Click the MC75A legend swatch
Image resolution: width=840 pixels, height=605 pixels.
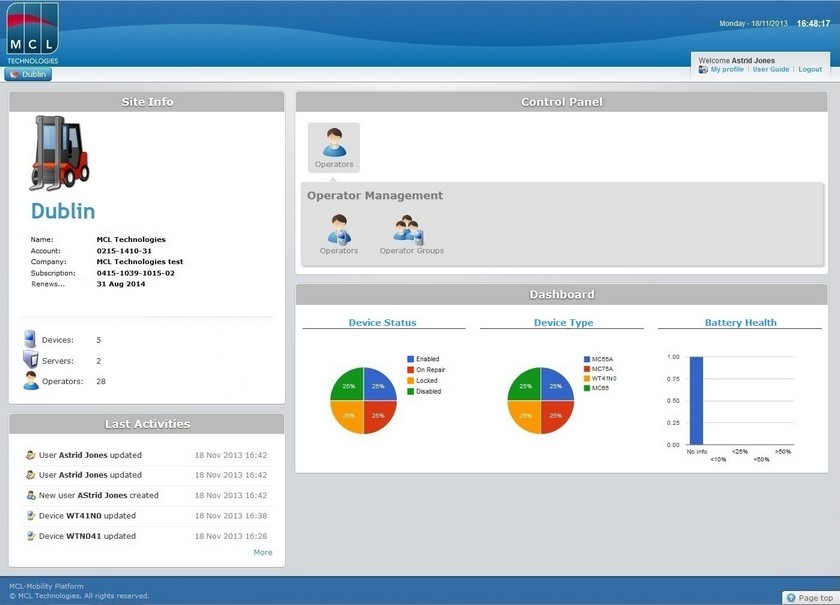coord(587,369)
